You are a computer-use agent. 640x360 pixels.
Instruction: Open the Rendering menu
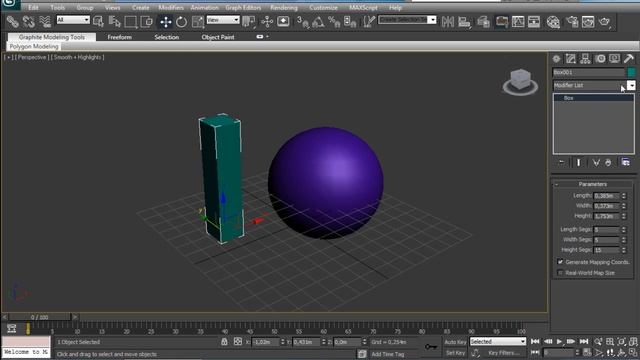284,7
